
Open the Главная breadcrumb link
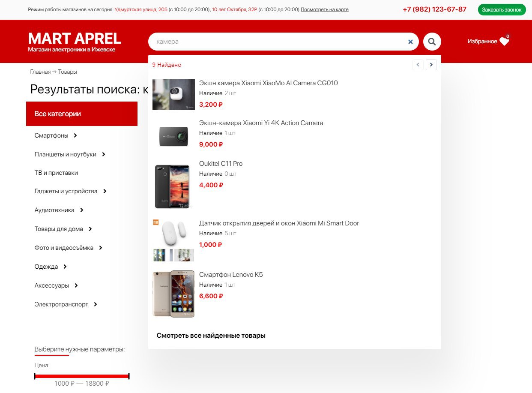coord(40,72)
